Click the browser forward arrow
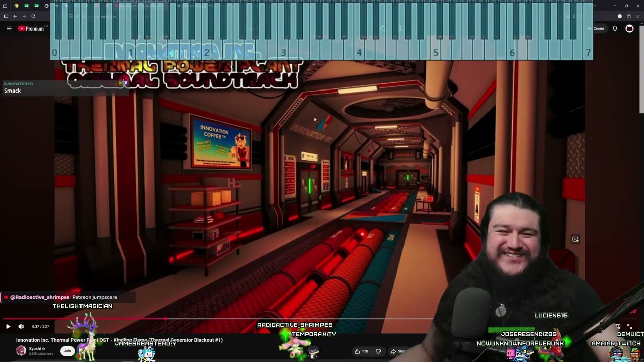Viewport: 644px width, 362px height. (x=24, y=16)
